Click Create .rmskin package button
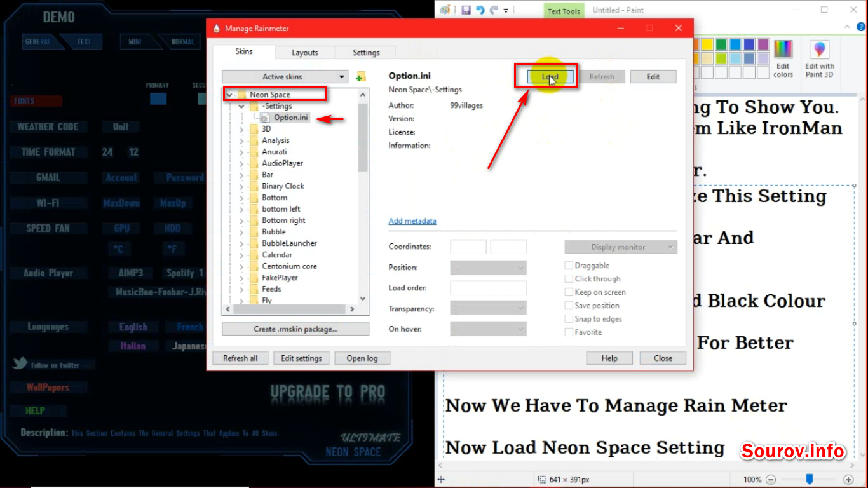This screenshot has height=488, width=868. click(x=295, y=329)
